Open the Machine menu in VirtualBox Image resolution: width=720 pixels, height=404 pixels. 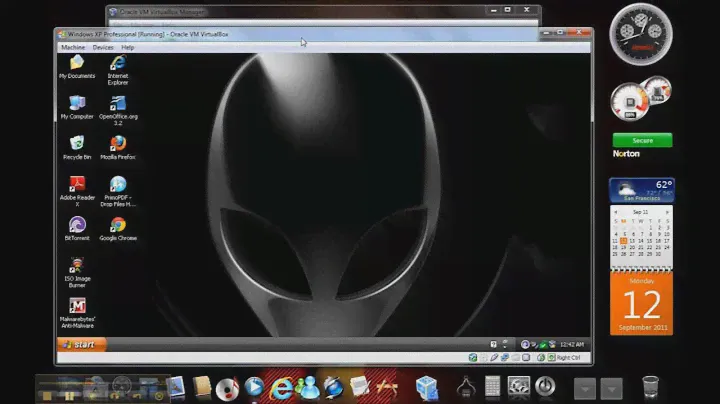73,47
